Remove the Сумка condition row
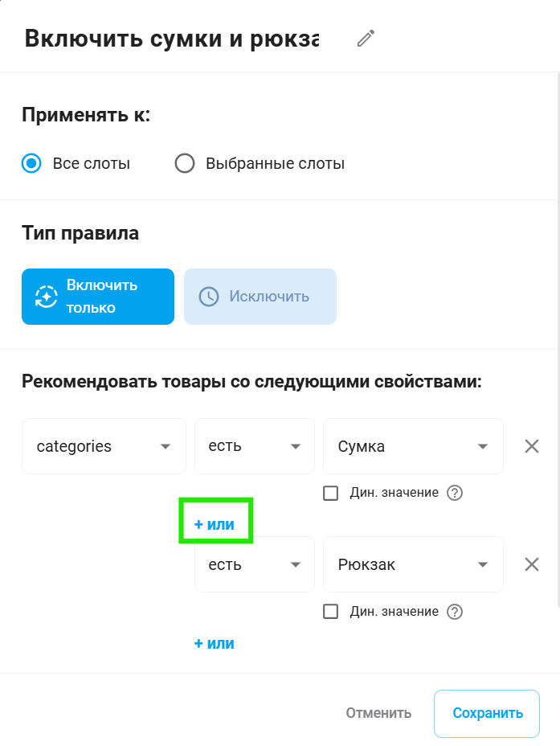 point(531,446)
